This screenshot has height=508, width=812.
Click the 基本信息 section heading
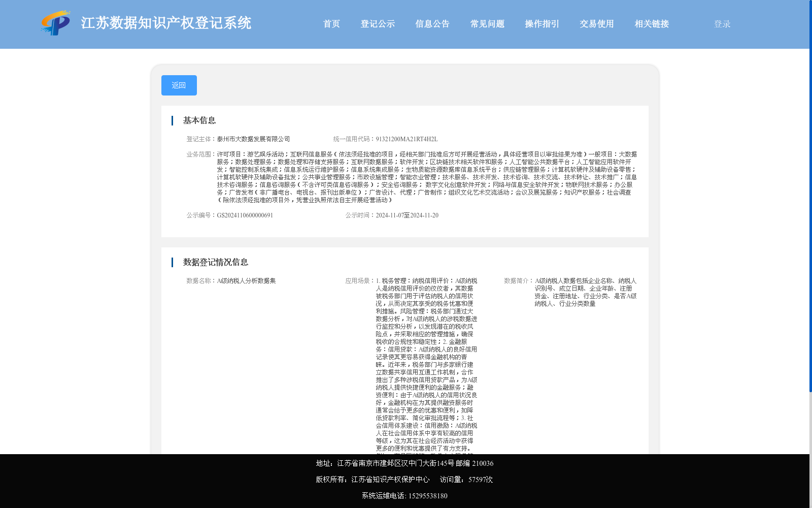click(199, 120)
